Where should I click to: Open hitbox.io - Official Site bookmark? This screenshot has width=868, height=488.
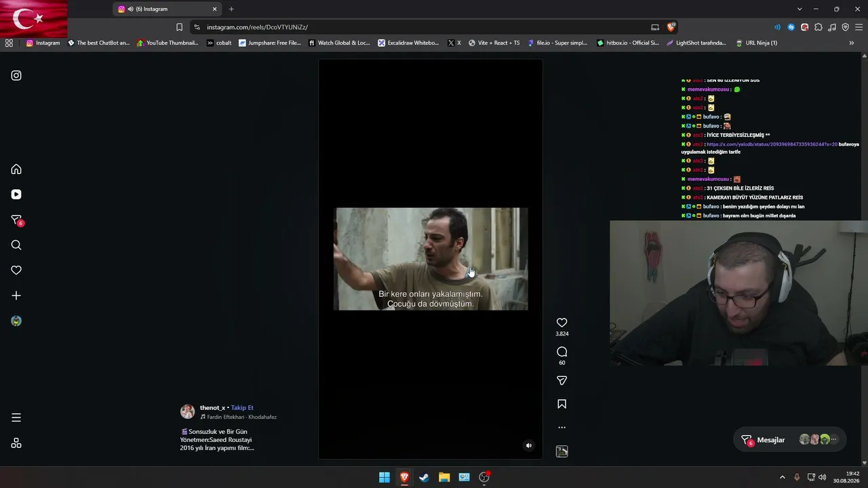tap(628, 43)
